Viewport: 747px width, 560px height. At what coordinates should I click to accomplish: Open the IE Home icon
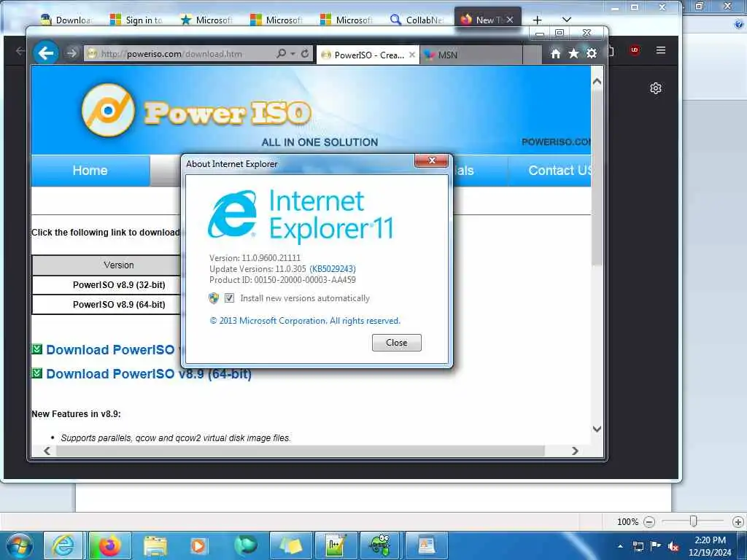point(555,53)
